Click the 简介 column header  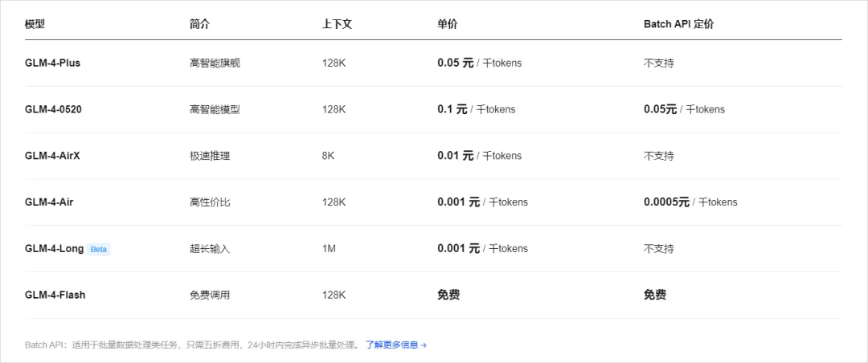[199, 24]
